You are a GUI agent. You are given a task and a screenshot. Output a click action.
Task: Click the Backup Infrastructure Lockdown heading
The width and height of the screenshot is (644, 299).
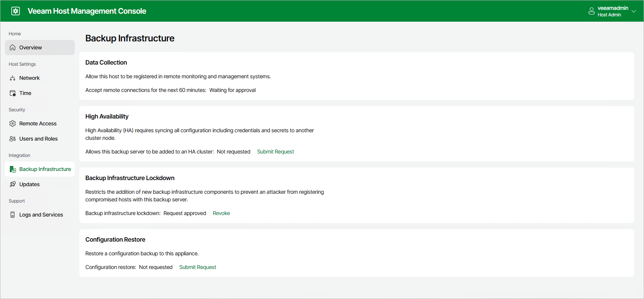click(130, 178)
